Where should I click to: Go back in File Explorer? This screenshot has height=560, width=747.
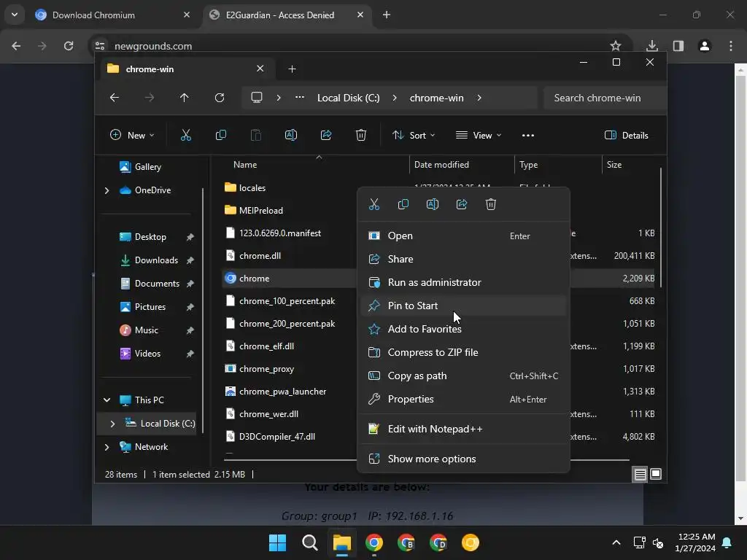tap(115, 98)
